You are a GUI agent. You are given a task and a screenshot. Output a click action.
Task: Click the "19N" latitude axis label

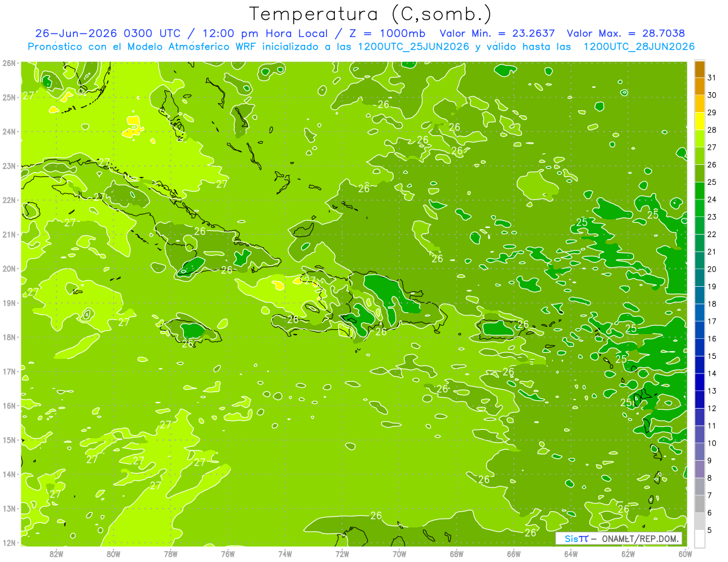point(9,303)
